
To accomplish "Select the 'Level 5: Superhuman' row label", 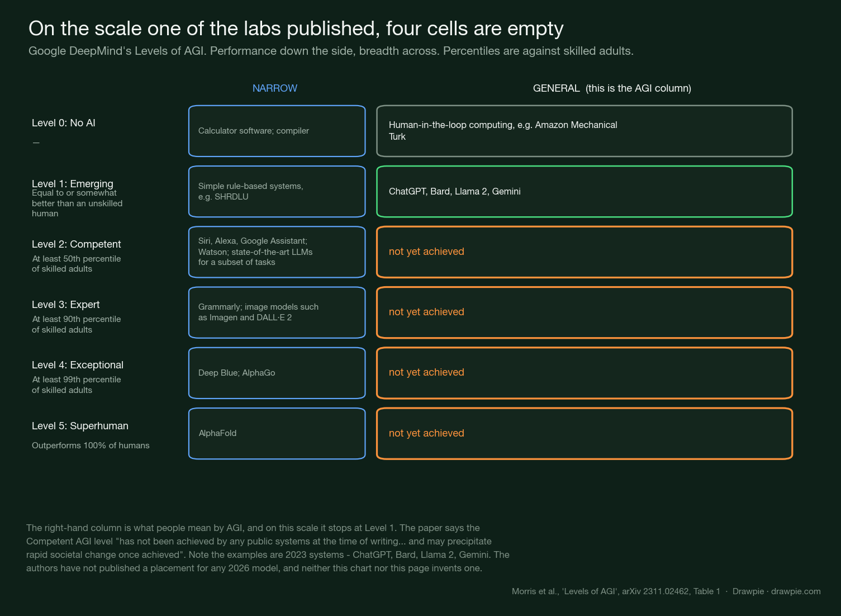I will [80, 426].
